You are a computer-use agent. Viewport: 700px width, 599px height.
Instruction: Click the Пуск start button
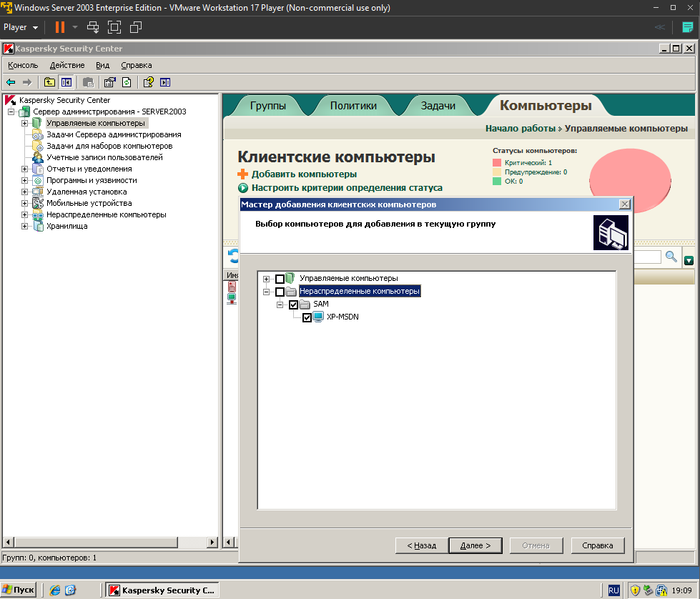pos(18,590)
